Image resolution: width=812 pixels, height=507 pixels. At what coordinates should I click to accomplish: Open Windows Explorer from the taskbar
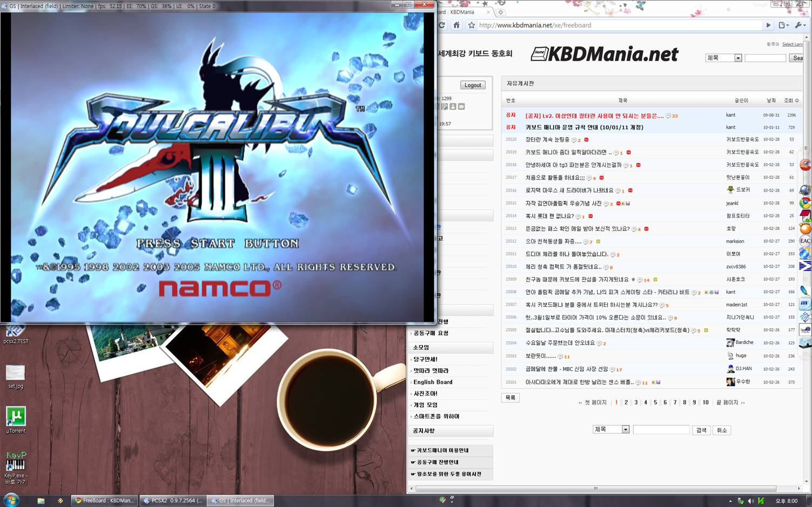41,501
